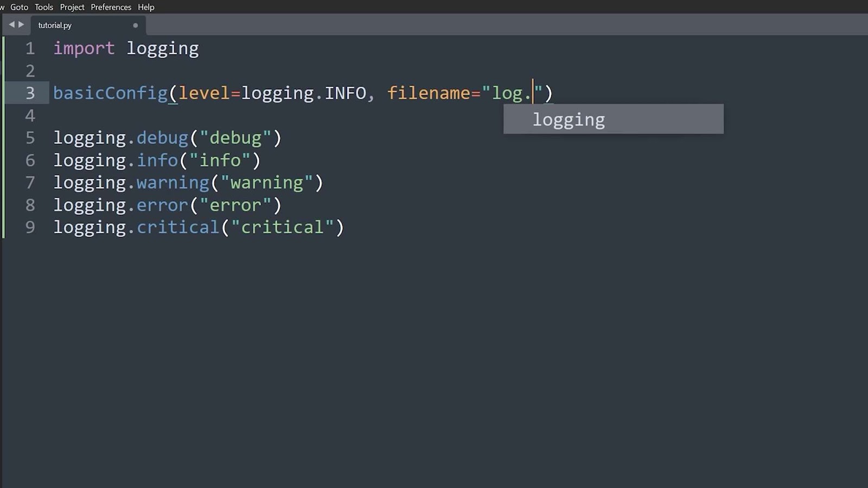Open the Goto menu
868x488 pixels.
[18, 7]
